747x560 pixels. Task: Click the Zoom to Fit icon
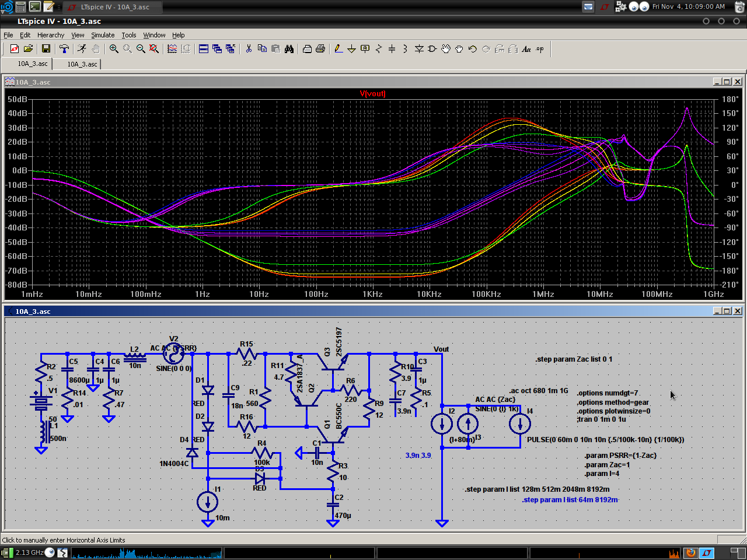[x=154, y=49]
